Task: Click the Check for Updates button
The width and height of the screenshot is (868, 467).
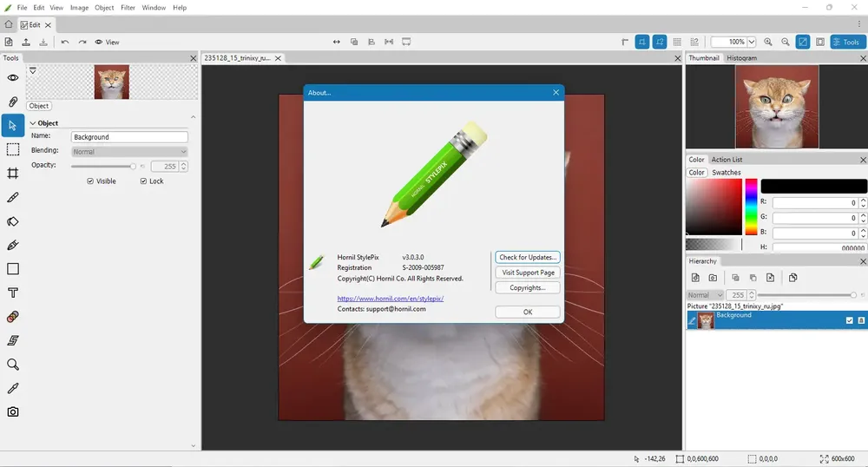Action: (x=528, y=257)
